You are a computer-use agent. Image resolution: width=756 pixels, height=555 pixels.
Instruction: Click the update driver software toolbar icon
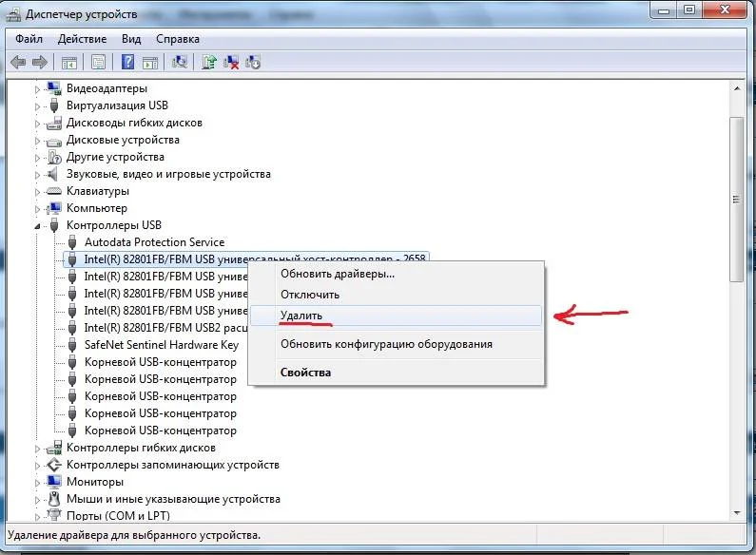click(209, 62)
